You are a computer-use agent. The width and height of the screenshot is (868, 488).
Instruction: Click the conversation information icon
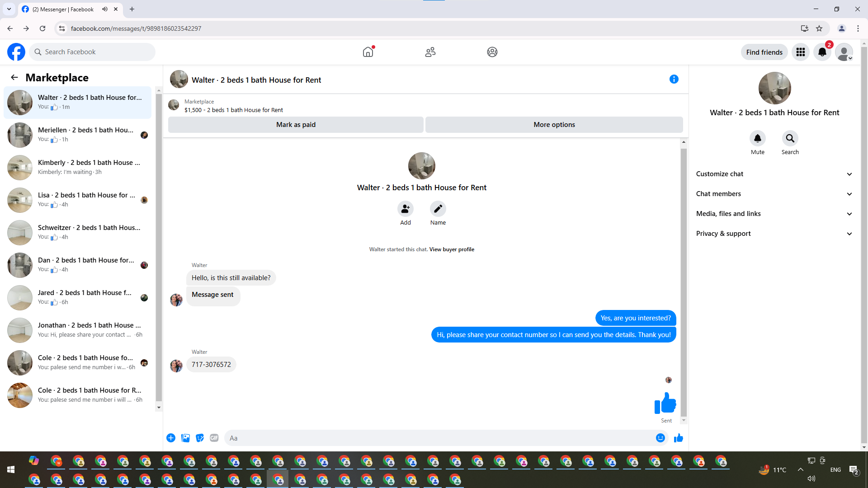674,79
